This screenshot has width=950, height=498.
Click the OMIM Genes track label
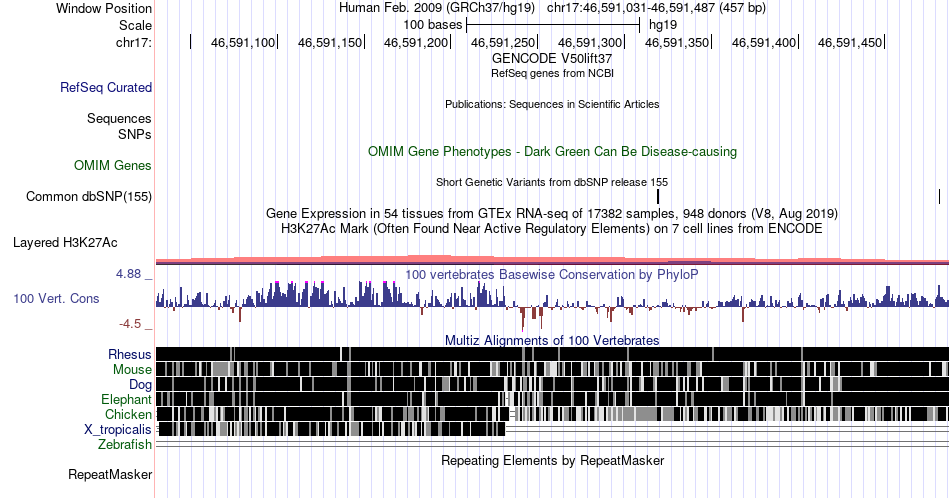point(112,165)
